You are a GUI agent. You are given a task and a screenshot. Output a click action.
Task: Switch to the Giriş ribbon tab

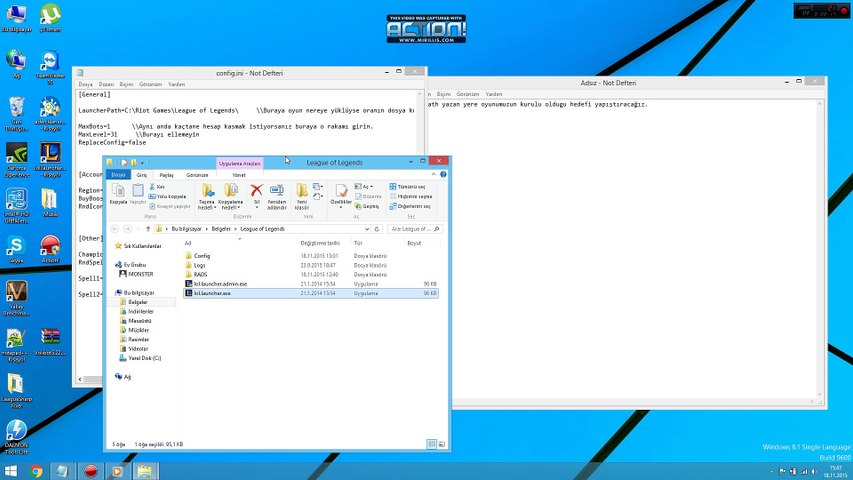tap(141, 175)
